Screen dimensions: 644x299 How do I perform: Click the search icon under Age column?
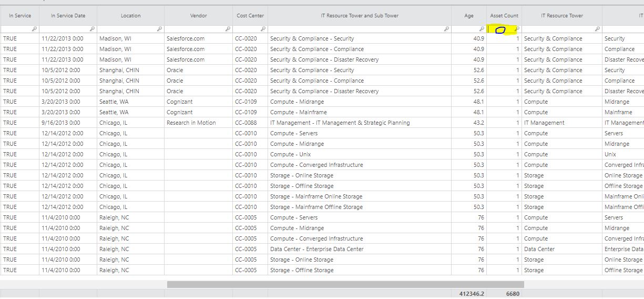tap(482, 29)
